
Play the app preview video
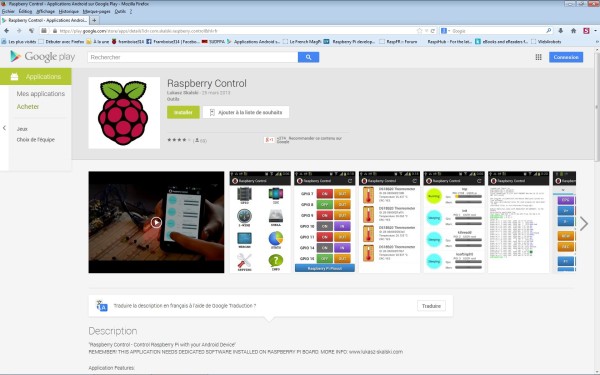156,222
